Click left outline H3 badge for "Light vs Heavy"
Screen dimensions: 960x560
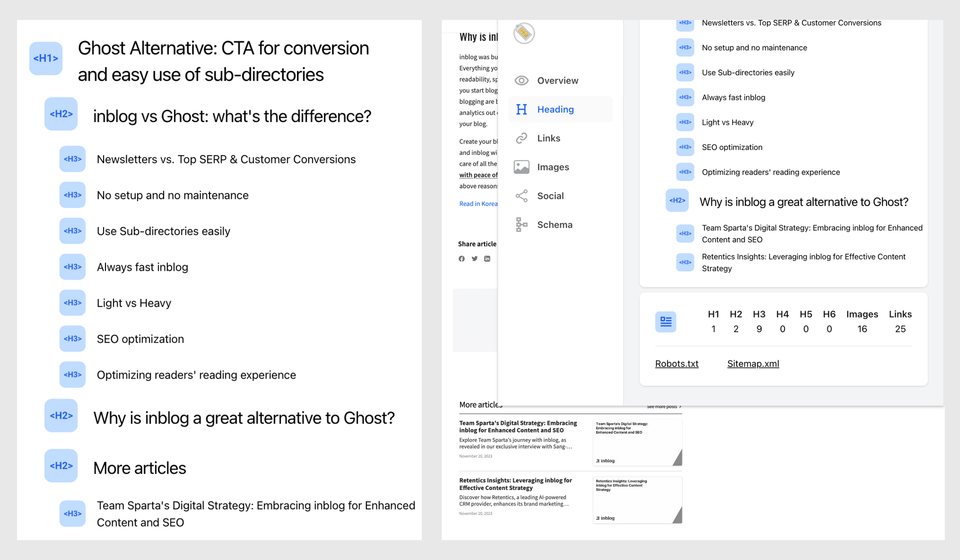[72, 303]
